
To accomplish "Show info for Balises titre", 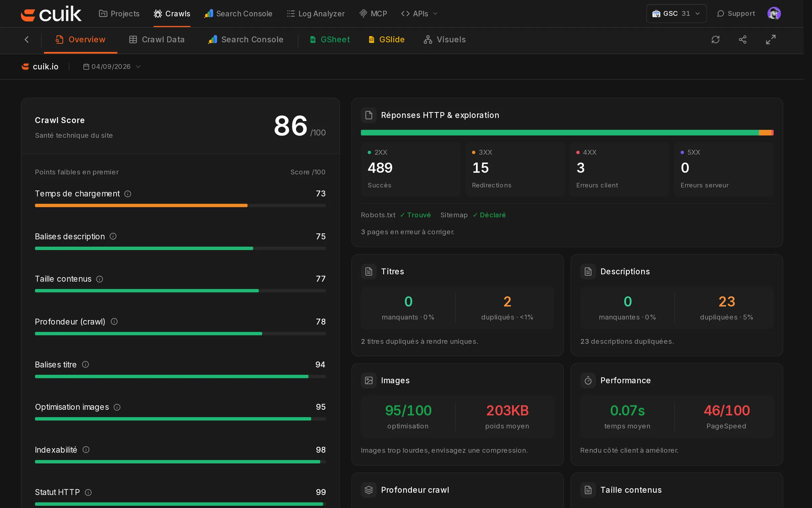I will coord(86,364).
